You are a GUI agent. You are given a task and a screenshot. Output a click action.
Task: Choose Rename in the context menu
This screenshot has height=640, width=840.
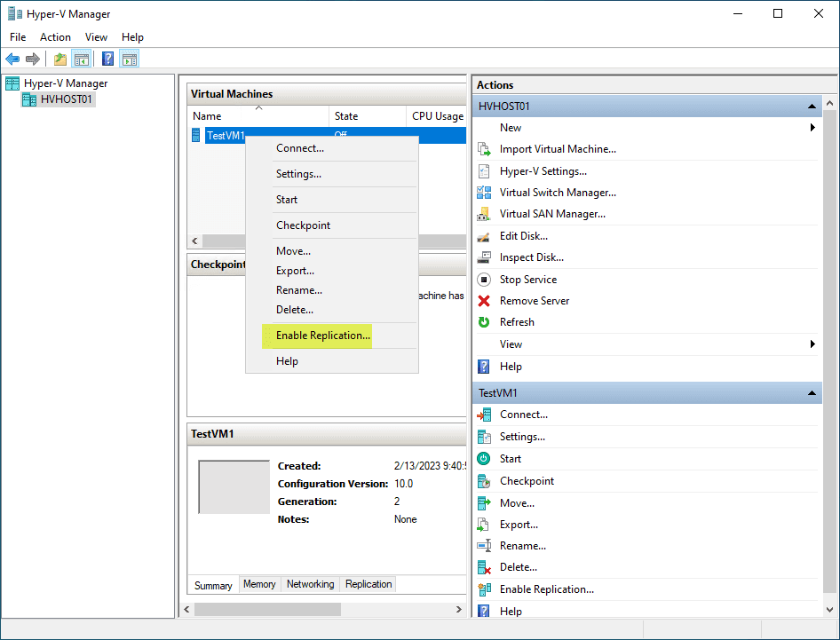pyautogui.click(x=331, y=290)
